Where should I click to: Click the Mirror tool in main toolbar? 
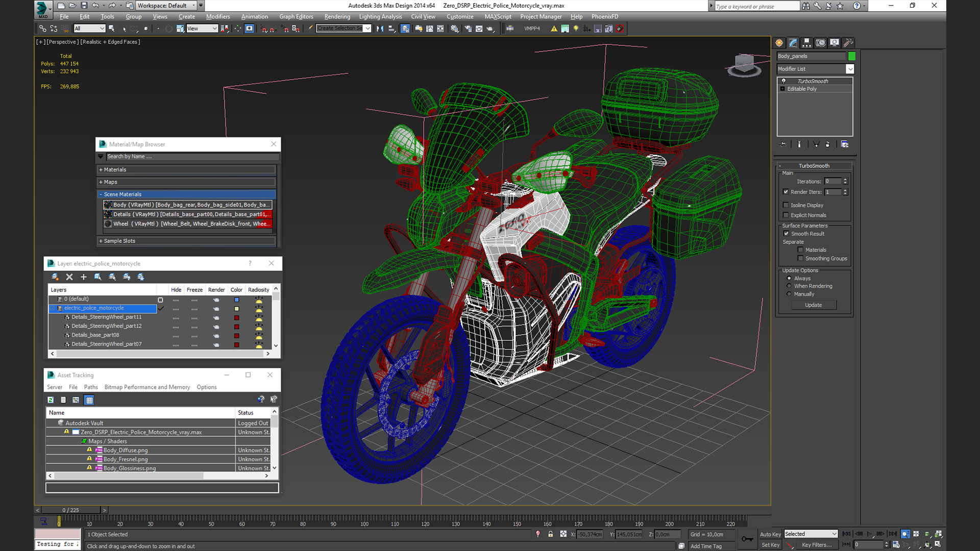[380, 29]
